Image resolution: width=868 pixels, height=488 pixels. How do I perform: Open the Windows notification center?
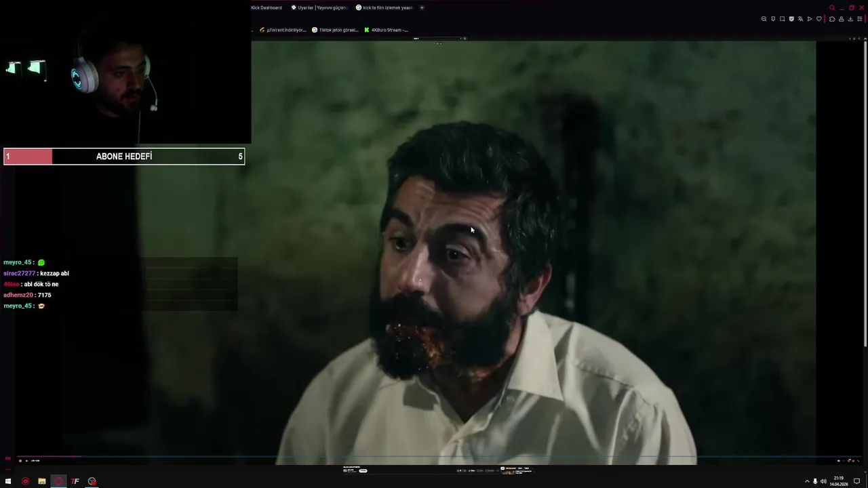click(x=857, y=481)
